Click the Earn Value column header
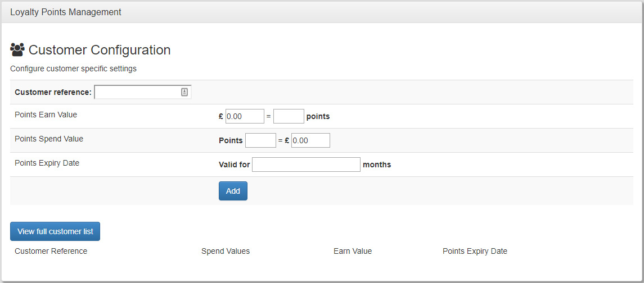Viewport: 644px width, 283px height. (x=353, y=251)
